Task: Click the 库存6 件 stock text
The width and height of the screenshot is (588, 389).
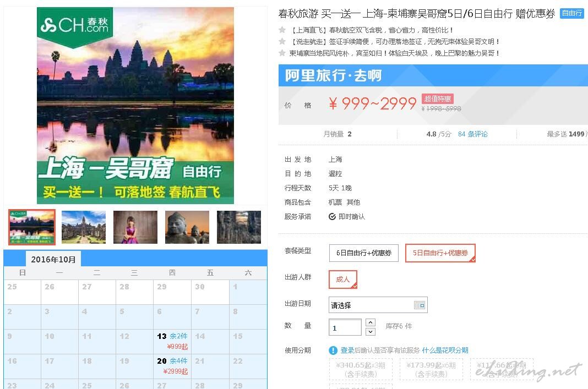Action: click(x=399, y=326)
